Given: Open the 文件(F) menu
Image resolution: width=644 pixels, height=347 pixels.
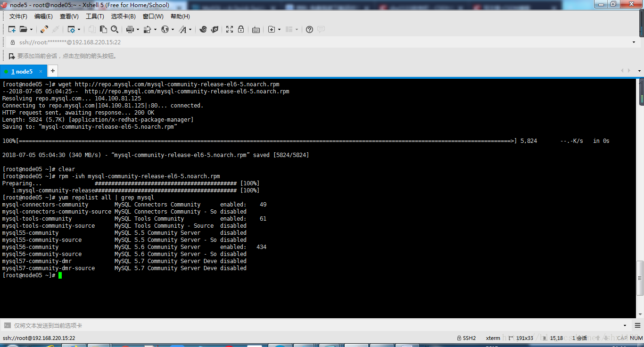Looking at the screenshot, I should point(18,17).
